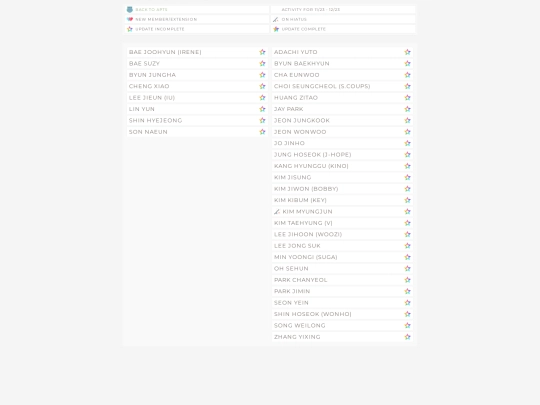Select the Kim Kibum (Key) name
Image resolution: width=540 pixels, height=405 pixels.
[x=300, y=200]
